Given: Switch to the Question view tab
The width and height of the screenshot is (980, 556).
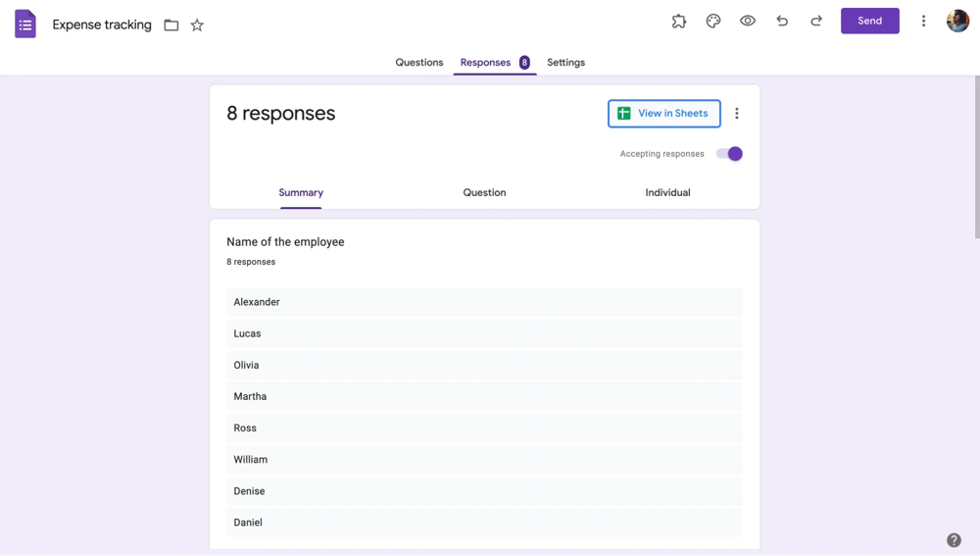Looking at the screenshot, I should coord(484,193).
